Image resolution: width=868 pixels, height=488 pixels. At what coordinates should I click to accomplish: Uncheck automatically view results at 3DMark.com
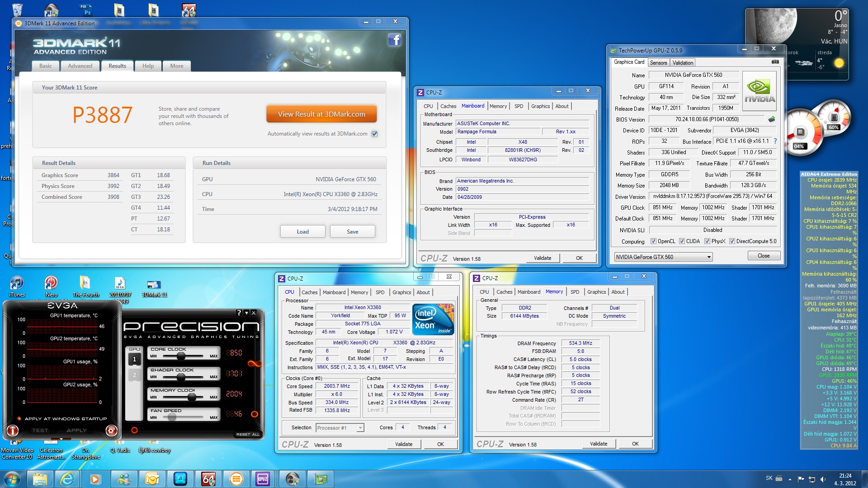click(374, 134)
